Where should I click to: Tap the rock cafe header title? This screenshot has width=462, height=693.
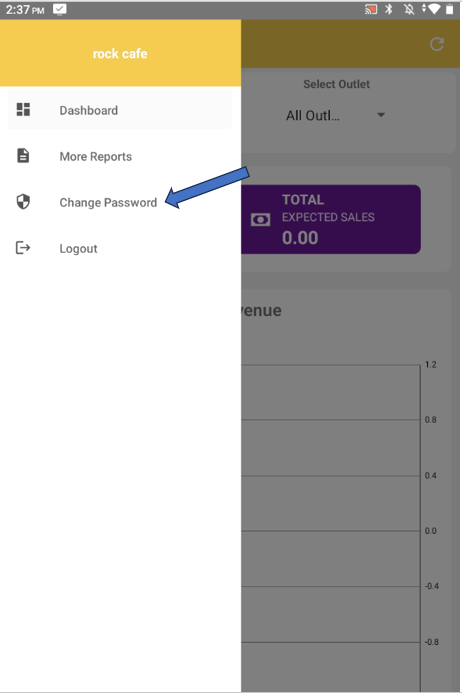120,53
